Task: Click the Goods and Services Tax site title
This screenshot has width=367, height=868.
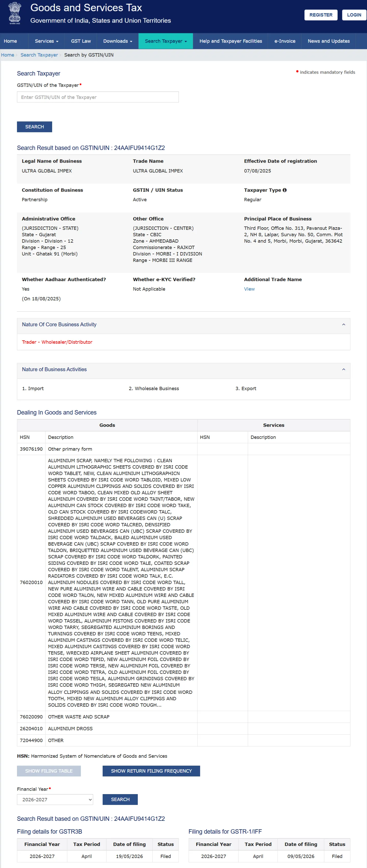Action: [86, 8]
